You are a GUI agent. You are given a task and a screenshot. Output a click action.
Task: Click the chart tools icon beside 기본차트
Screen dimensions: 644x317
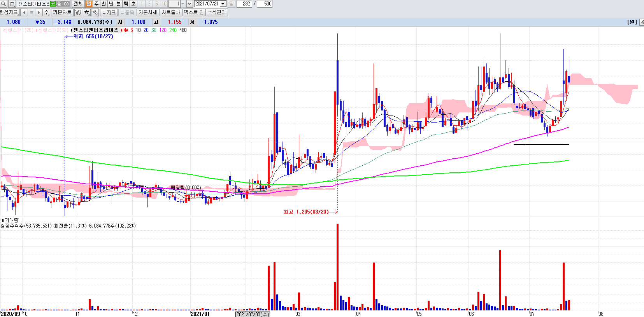78,12
